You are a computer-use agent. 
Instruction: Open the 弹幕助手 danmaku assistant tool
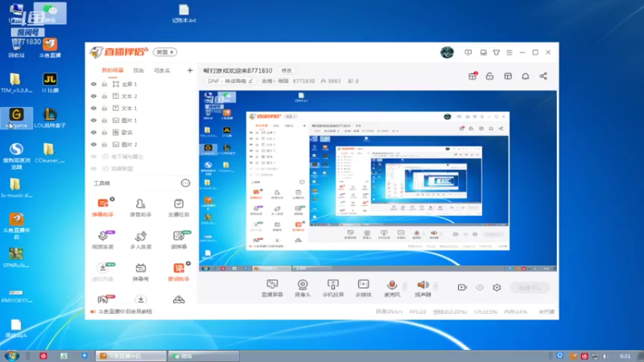pyautogui.click(x=103, y=208)
